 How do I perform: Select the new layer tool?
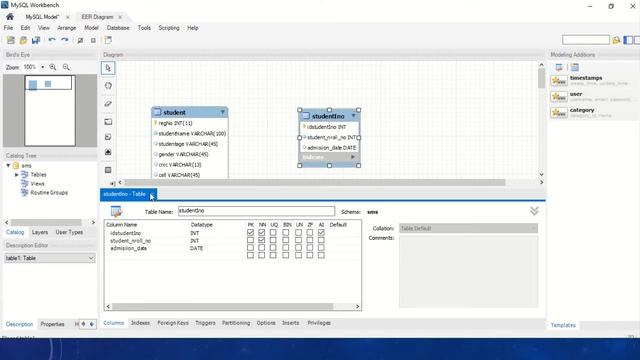(x=108, y=122)
